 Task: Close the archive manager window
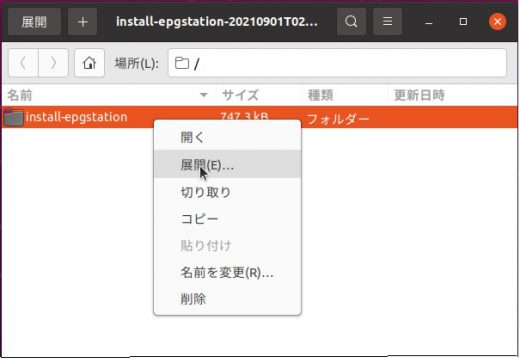(x=497, y=22)
